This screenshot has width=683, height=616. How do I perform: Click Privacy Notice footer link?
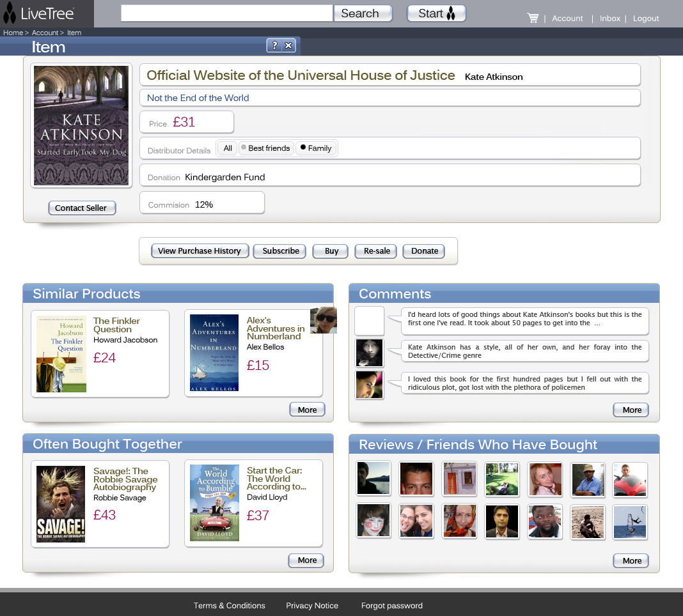tap(312, 606)
